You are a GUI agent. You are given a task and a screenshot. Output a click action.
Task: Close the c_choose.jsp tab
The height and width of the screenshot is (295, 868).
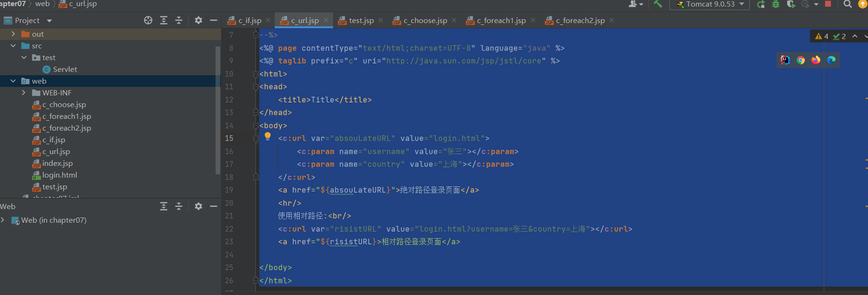(454, 20)
